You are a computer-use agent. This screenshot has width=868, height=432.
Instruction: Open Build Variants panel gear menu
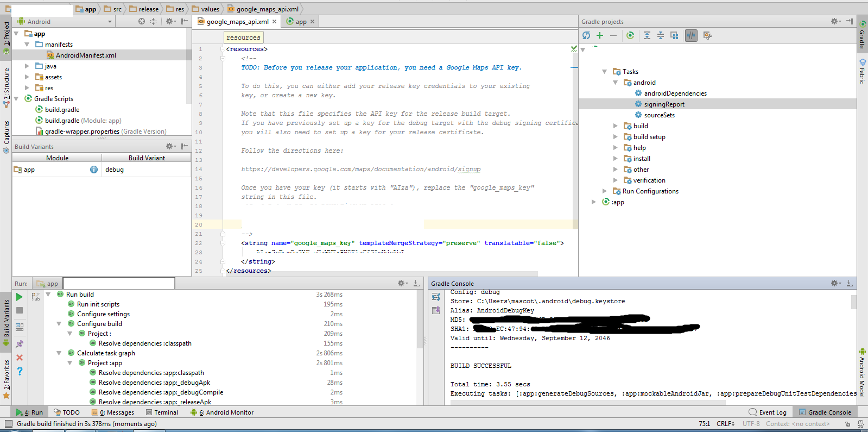tap(170, 146)
